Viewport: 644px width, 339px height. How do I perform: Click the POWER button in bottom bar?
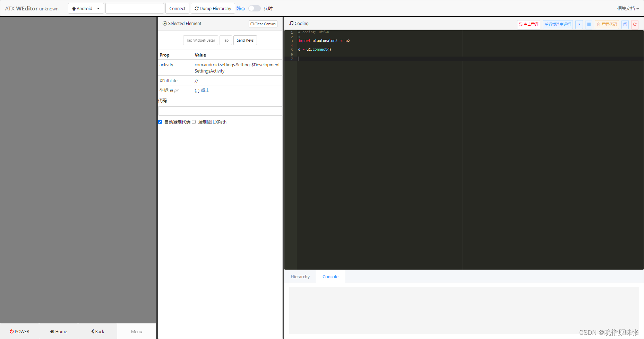click(19, 331)
